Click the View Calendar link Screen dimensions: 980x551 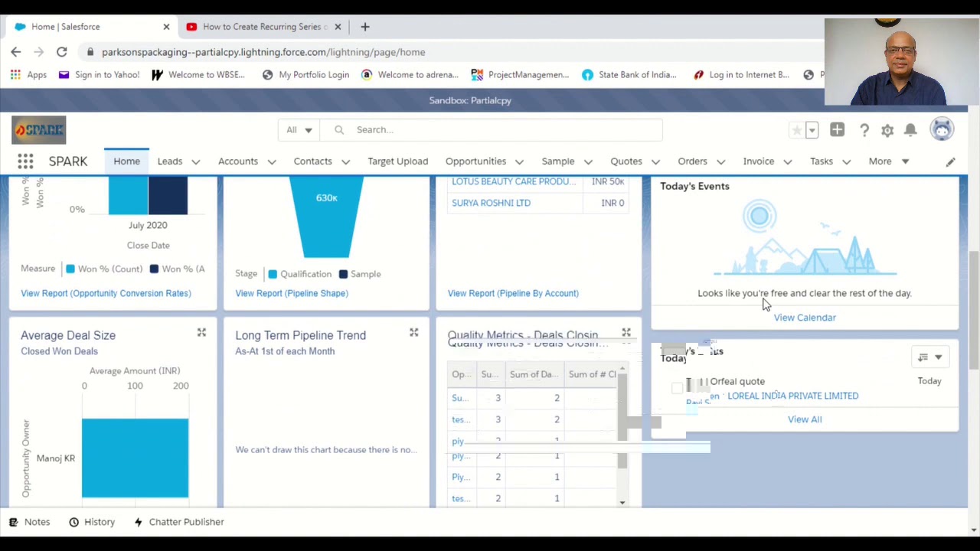[805, 318]
